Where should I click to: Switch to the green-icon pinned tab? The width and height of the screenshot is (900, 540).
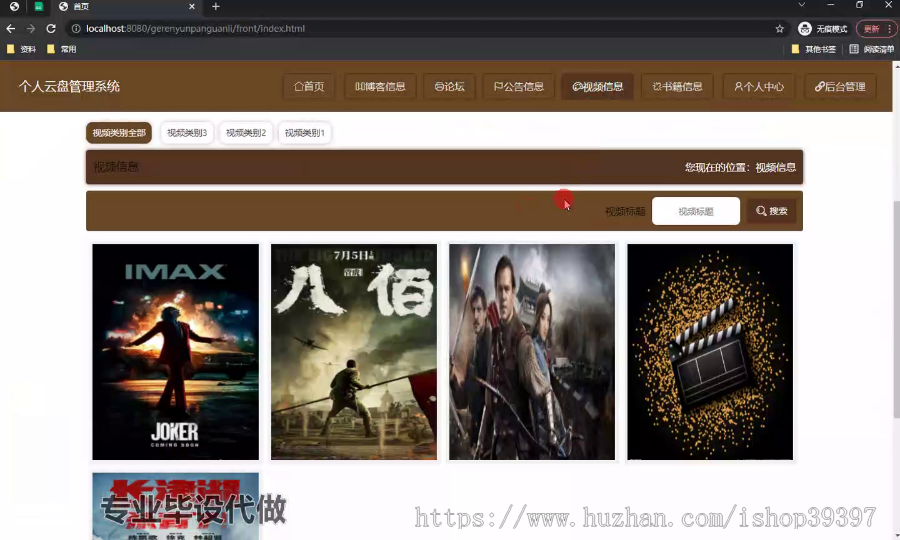(38, 6)
